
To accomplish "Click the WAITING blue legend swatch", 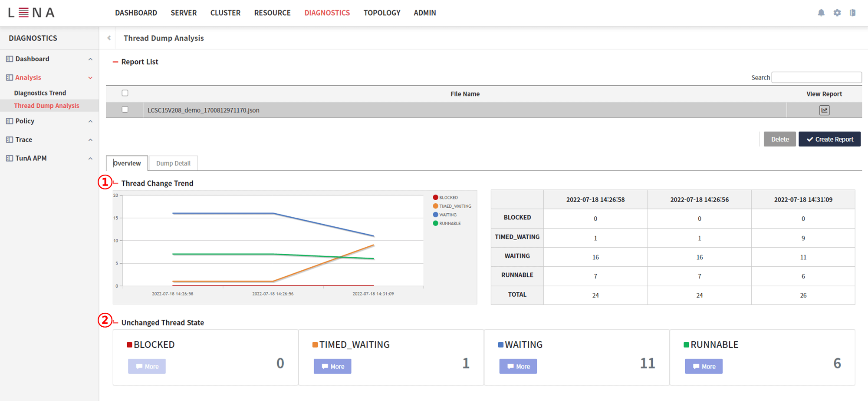I will [x=435, y=214].
